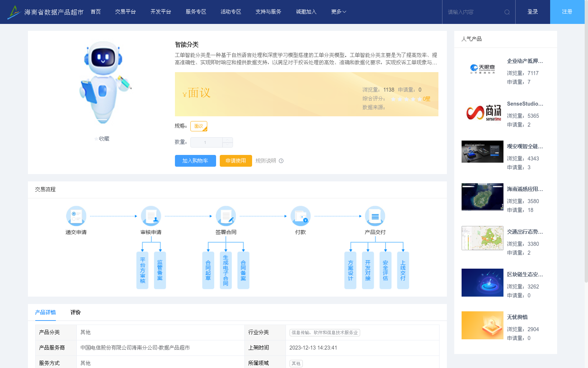Screen dimensions: 588x368
Task: Click the 信息传输、软件和信息技术服务业 tag
Action: click(325, 333)
